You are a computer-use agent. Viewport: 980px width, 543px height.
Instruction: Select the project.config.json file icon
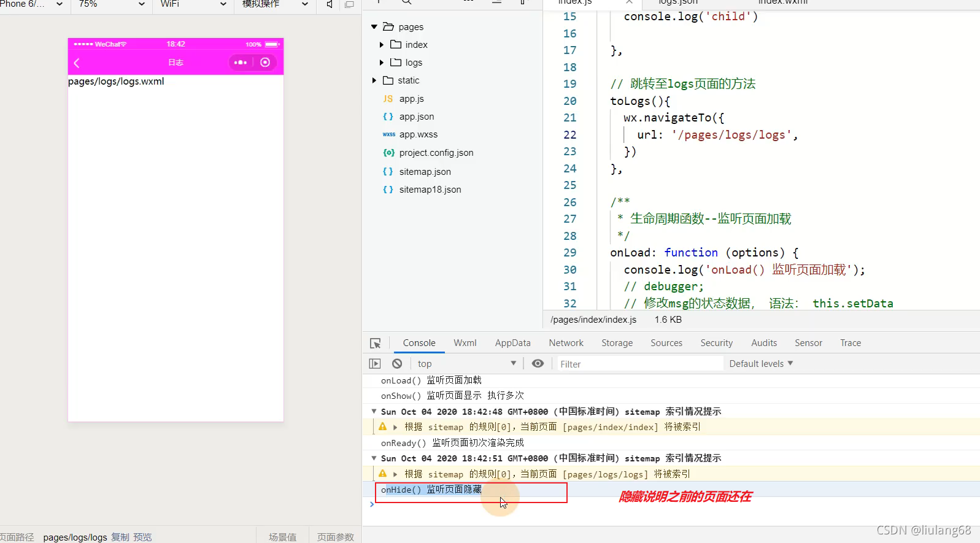(x=388, y=153)
